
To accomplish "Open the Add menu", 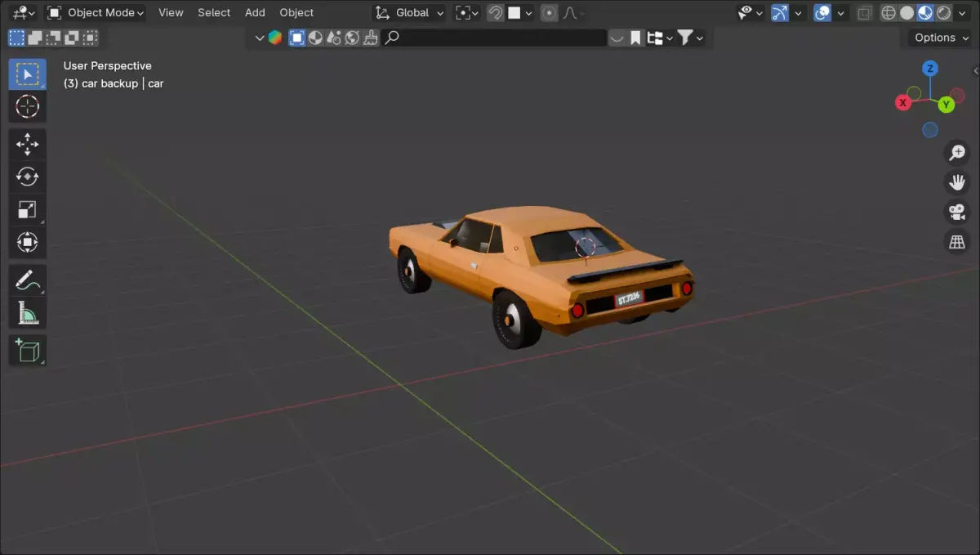I will pos(255,13).
